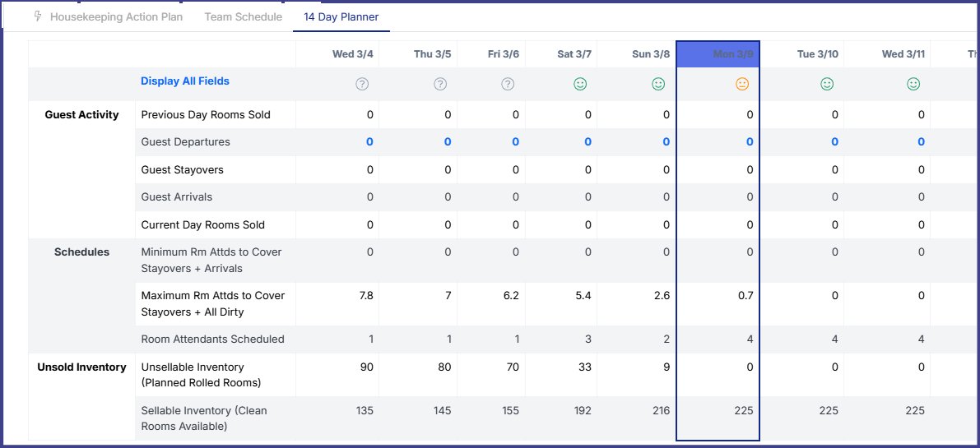The image size is (980, 448).
Task: Click the green smiley icon under Sun 3/8
Action: point(658,84)
